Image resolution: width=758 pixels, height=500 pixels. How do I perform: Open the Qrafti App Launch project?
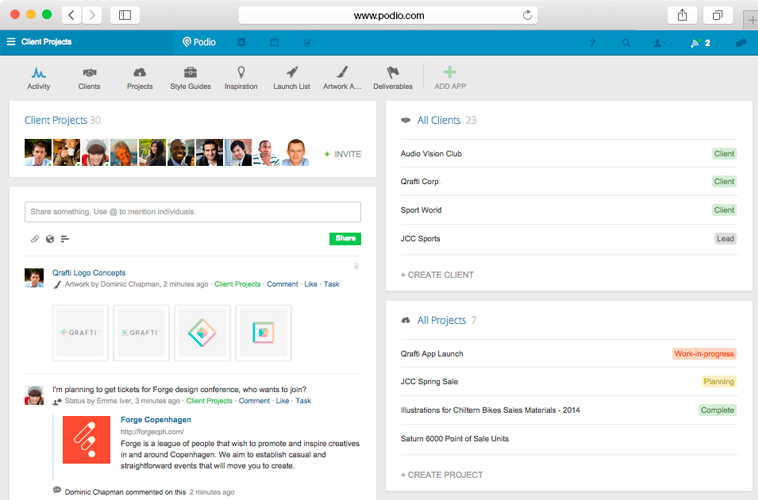(x=432, y=354)
